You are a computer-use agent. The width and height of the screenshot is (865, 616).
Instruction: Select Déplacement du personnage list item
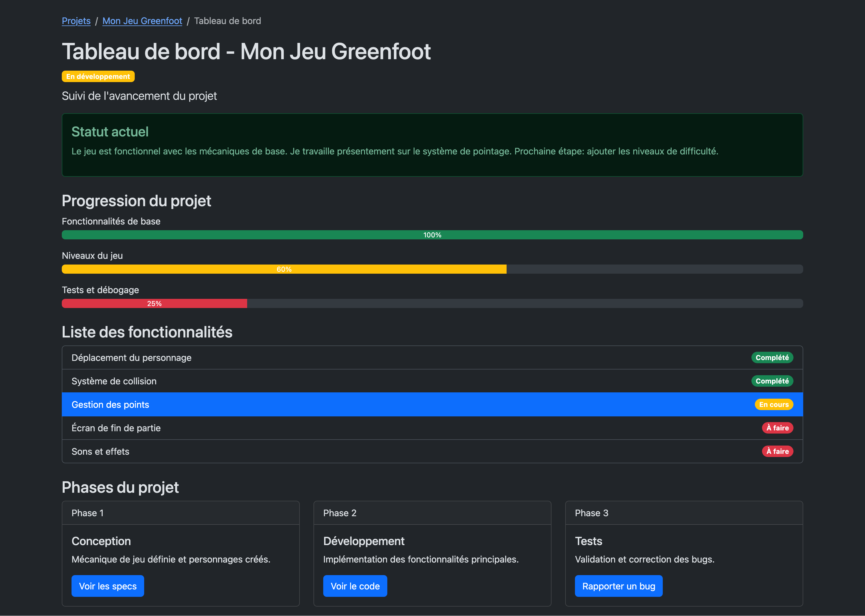131,358
